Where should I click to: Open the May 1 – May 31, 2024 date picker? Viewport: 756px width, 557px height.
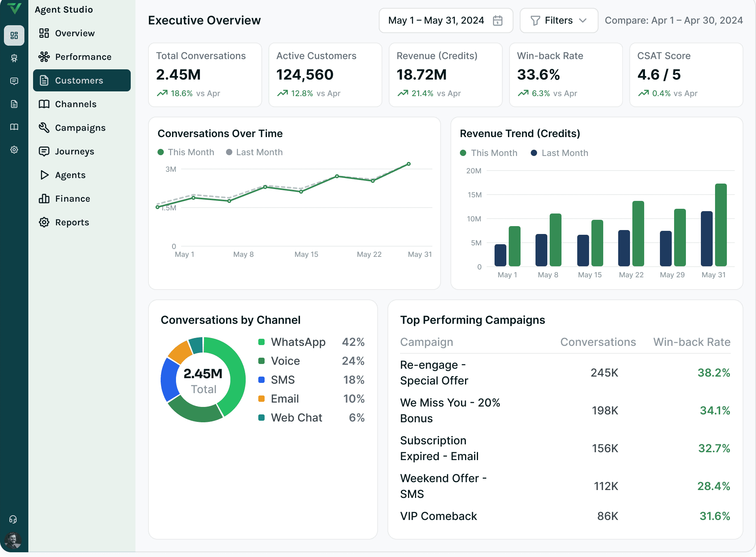point(446,20)
